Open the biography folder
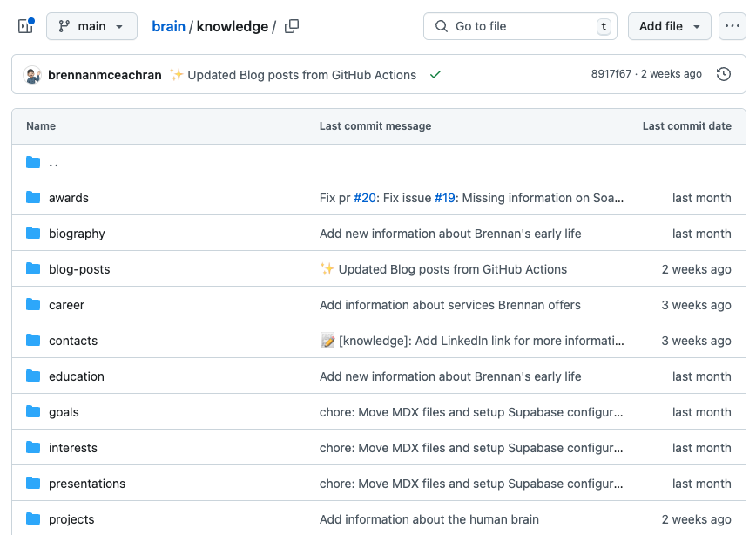Screen dimensions: 756x535 (77, 234)
